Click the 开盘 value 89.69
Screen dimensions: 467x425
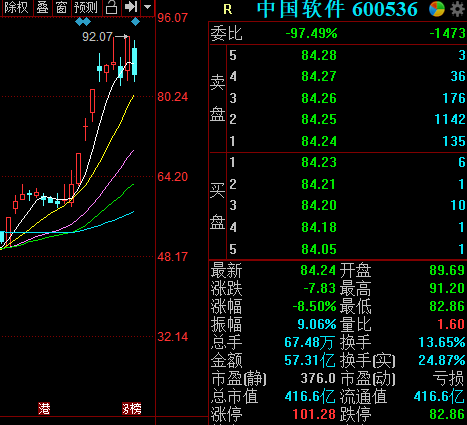pos(447,270)
